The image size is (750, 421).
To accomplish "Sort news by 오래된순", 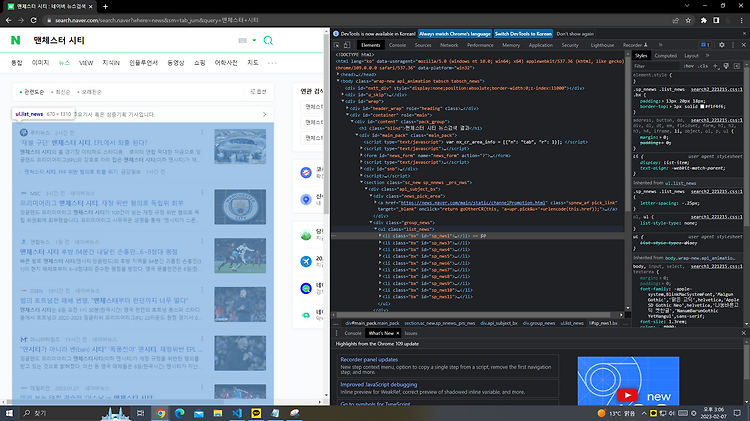I will pos(91,92).
